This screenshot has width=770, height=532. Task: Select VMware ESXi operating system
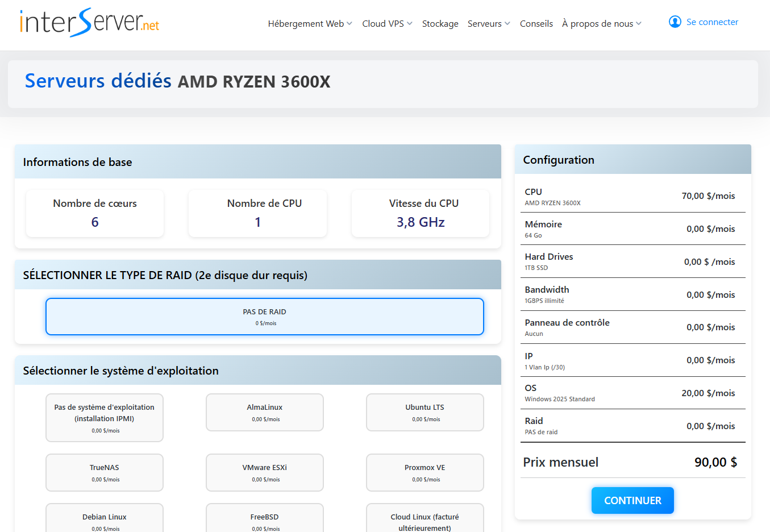point(264,472)
